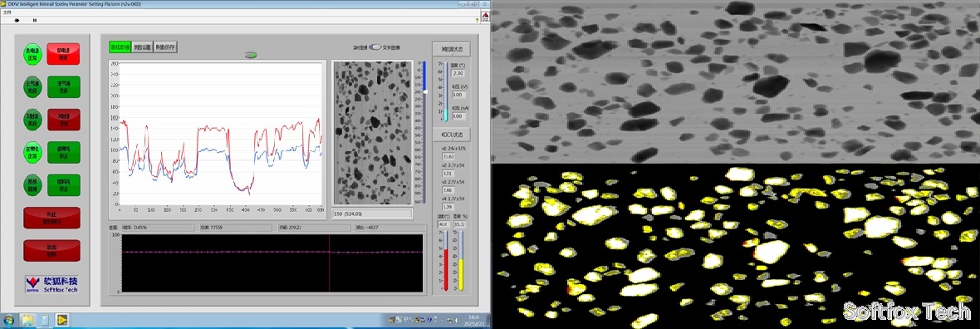Screen dimensions: 980x329
Task: Click the v1 24V±10% value field
Action: tap(448, 155)
